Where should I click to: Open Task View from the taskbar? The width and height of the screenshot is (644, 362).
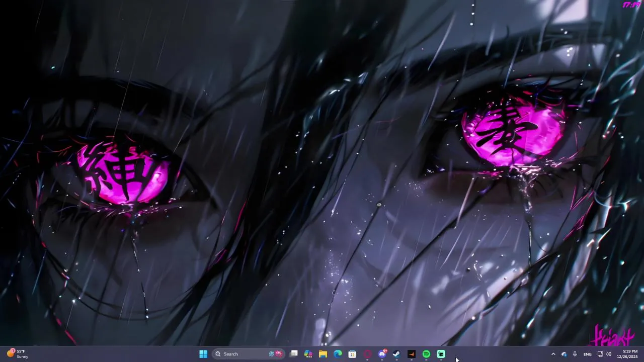click(294, 354)
